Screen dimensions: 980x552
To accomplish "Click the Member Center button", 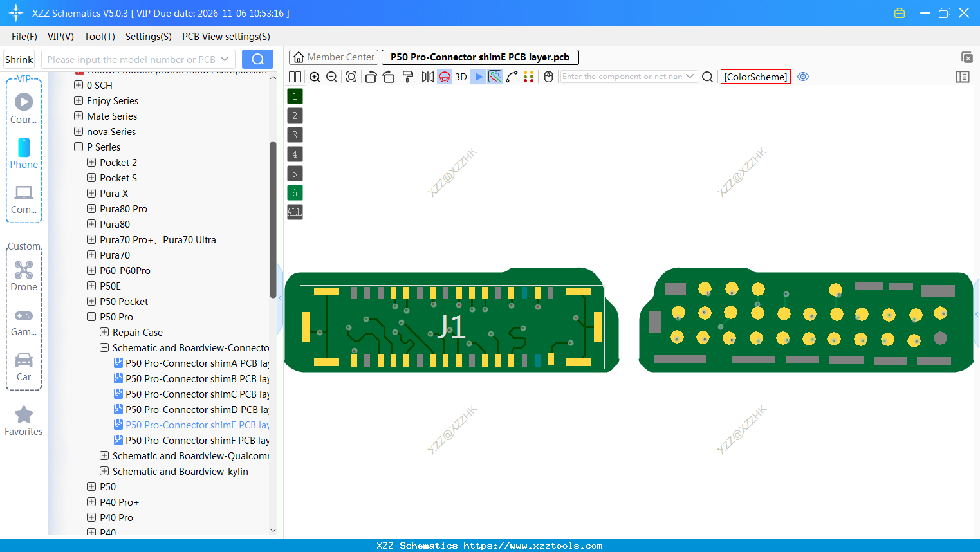I will click(333, 57).
